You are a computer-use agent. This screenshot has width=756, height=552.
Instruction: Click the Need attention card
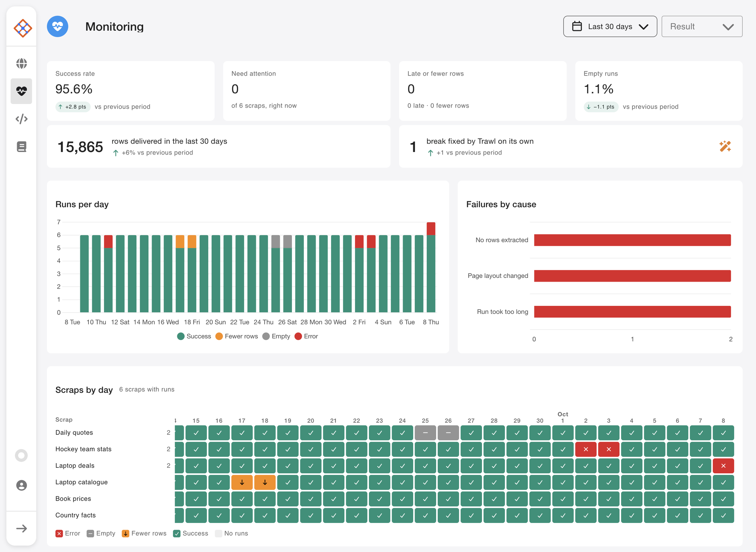pyautogui.click(x=307, y=91)
